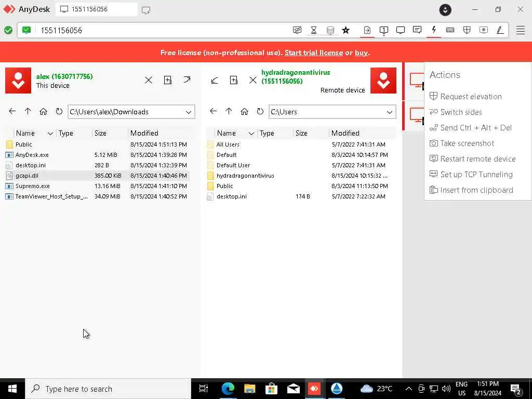Go to home folder on remote device
532x399 pixels.
tap(244, 111)
